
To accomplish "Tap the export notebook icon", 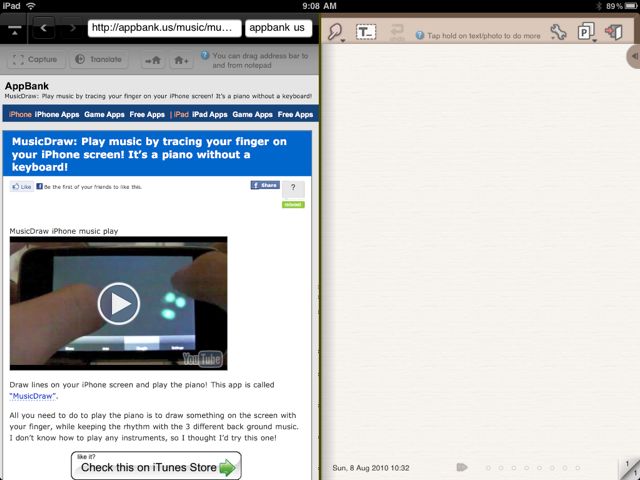I will [613, 32].
